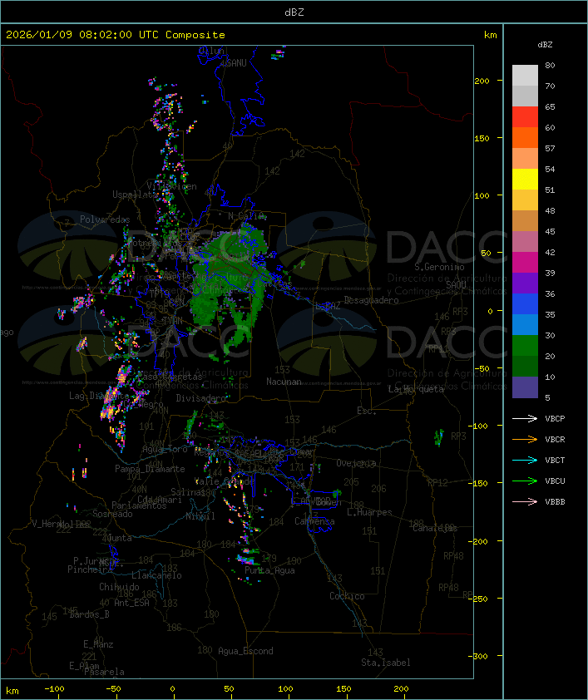Click the Desaguadero label on map
This screenshot has height=700, width=588.
point(371,300)
